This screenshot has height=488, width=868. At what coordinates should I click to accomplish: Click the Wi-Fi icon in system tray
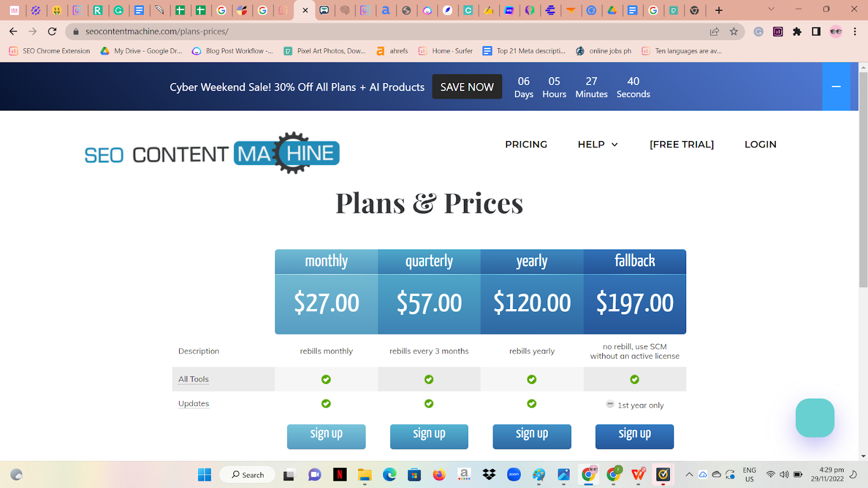point(770,475)
